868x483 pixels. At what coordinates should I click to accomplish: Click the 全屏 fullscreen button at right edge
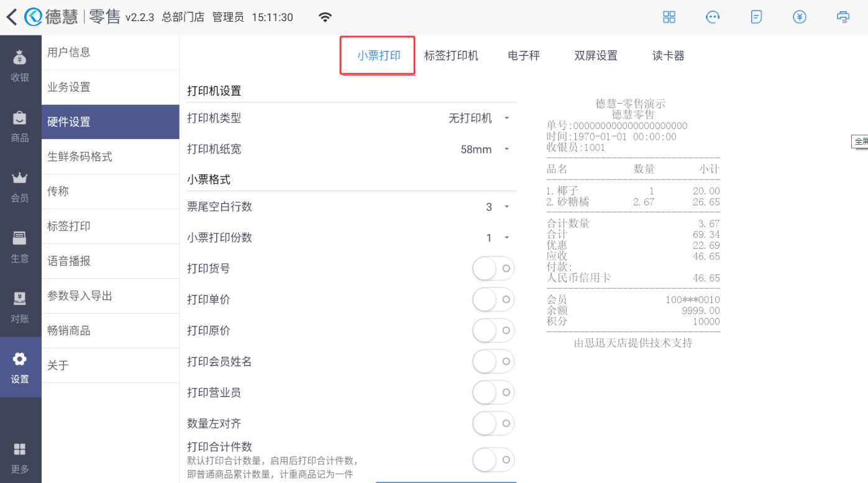860,142
